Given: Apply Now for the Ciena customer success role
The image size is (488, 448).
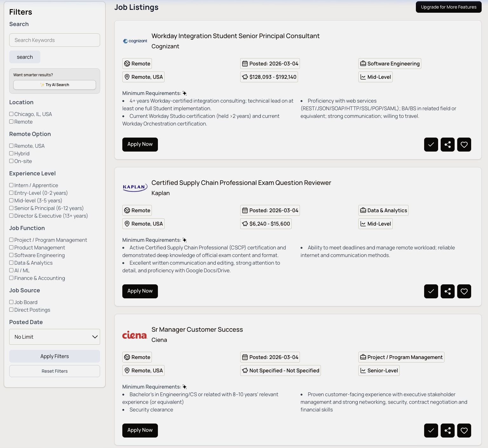Looking at the screenshot, I should pos(140,430).
